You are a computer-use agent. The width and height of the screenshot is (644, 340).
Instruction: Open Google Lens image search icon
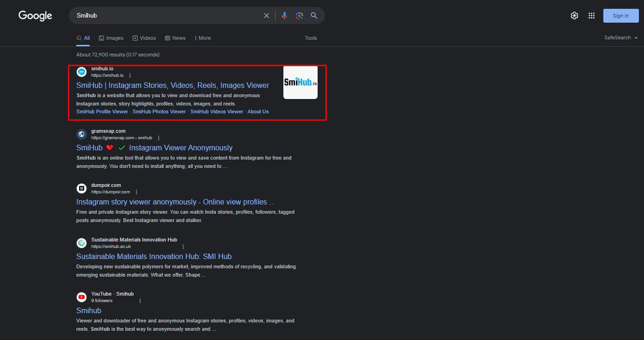[x=300, y=16]
